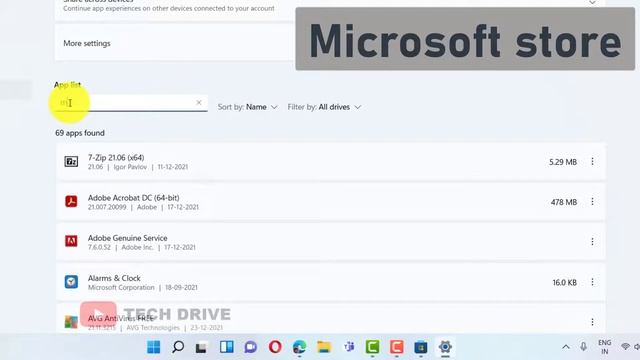Open the Sort by Name dropdown

[x=248, y=107]
